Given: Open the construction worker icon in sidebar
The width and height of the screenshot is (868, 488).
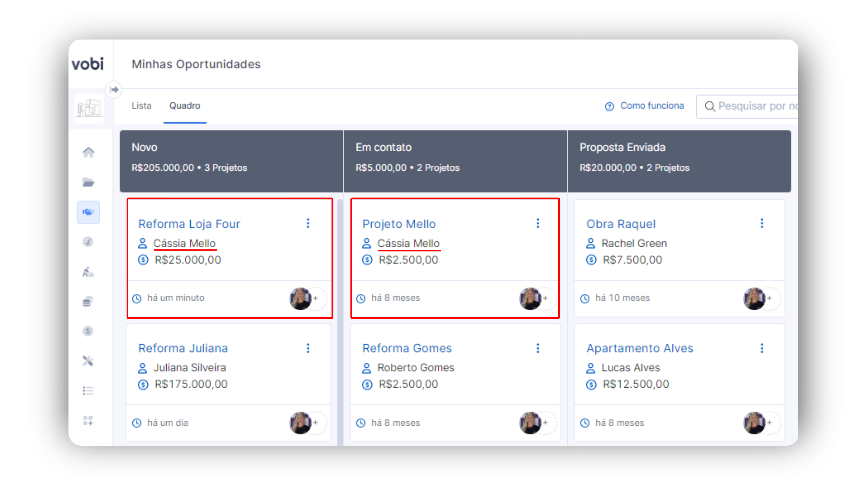Looking at the screenshot, I should [x=88, y=272].
